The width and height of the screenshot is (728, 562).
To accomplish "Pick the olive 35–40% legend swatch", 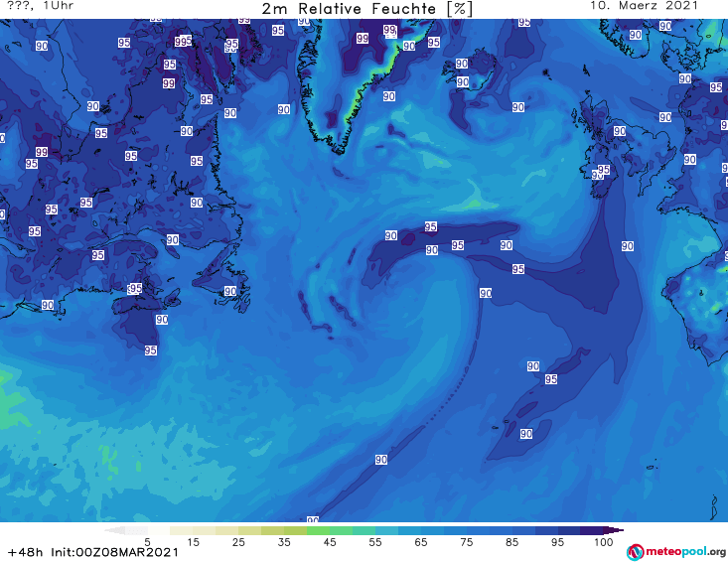I will pos(295,530).
